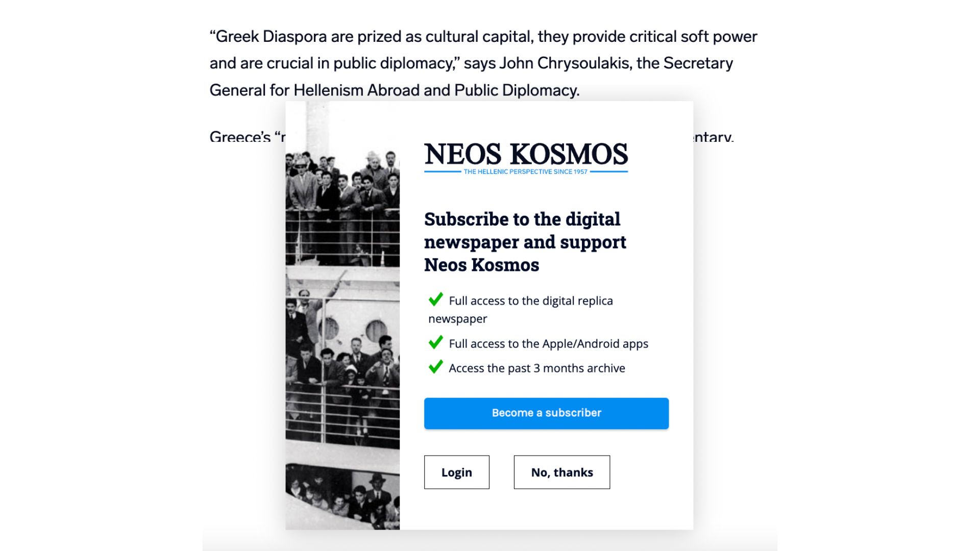Image resolution: width=980 pixels, height=551 pixels.
Task: Click the cut-off 'ntary.' text right of the popup
Action: click(x=714, y=137)
